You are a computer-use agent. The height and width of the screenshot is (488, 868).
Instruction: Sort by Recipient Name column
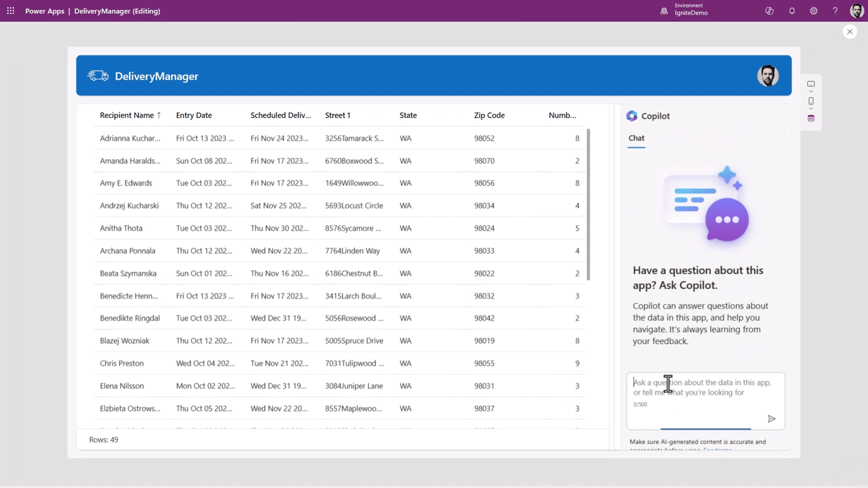coord(127,115)
